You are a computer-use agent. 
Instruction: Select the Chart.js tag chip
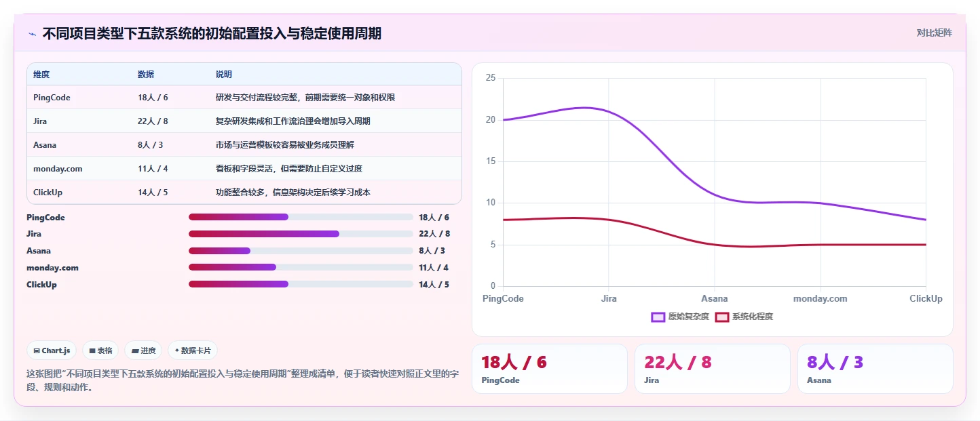tap(52, 350)
